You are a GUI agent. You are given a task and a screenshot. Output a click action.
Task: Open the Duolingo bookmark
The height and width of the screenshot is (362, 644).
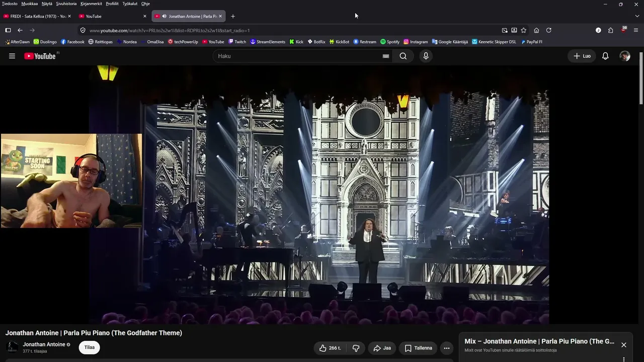[45, 42]
